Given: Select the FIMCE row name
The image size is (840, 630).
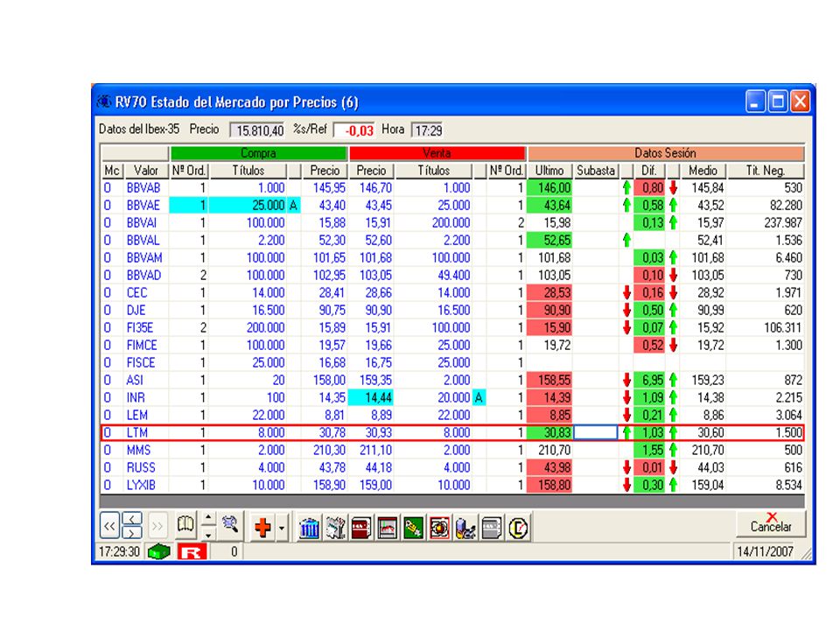Looking at the screenshot, I should 142,346.
